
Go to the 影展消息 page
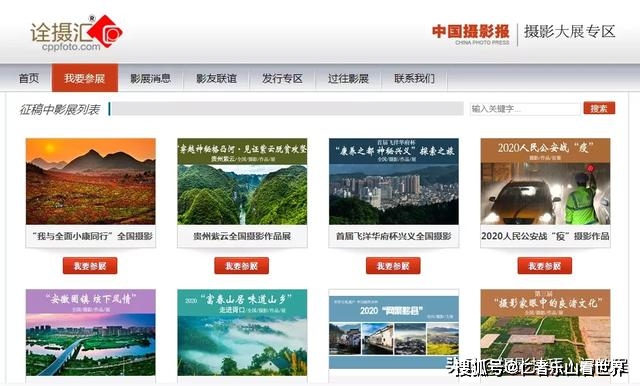point(151,78)
